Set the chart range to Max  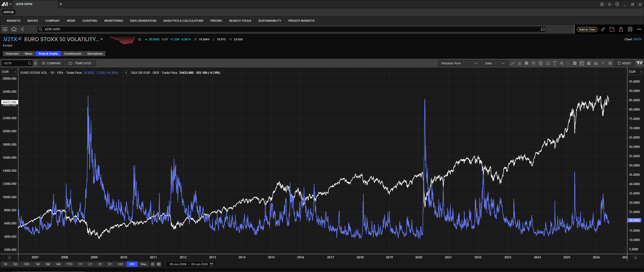click(143, 264)
